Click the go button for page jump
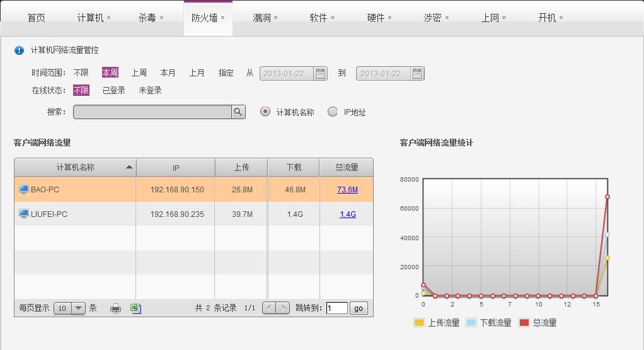The image size is (644, 350). tap(359, 308)
